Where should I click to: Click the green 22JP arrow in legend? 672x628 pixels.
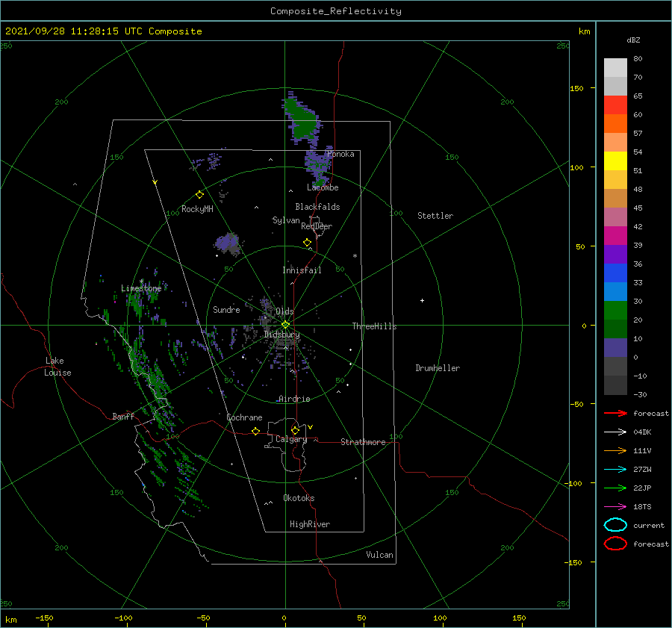tap(615, 488)
